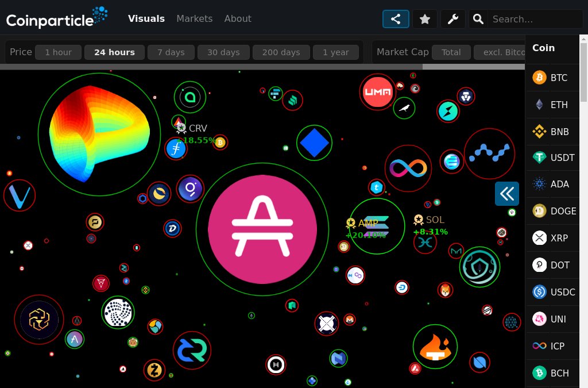Select DOGE in coin list
This screenshot has height=388, width=588.
click(552, 211)
